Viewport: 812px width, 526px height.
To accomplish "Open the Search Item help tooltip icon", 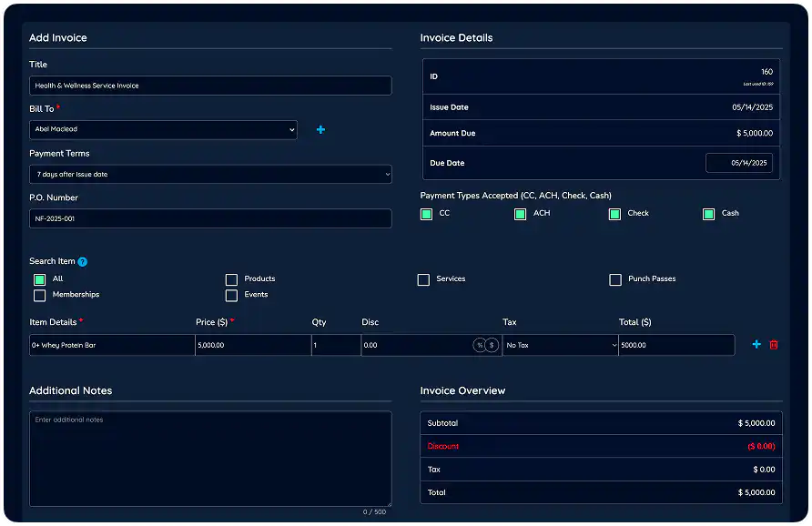I will point(82,261).
